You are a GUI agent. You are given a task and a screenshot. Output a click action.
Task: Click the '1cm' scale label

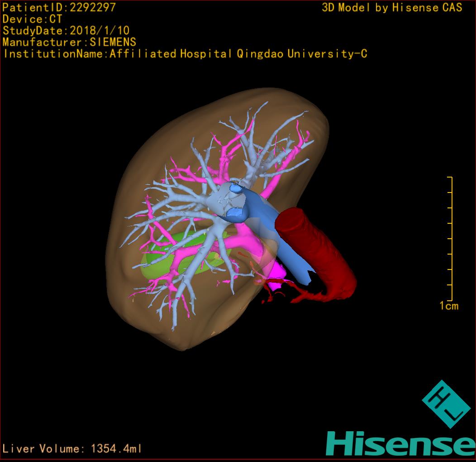tap(449, 306)
